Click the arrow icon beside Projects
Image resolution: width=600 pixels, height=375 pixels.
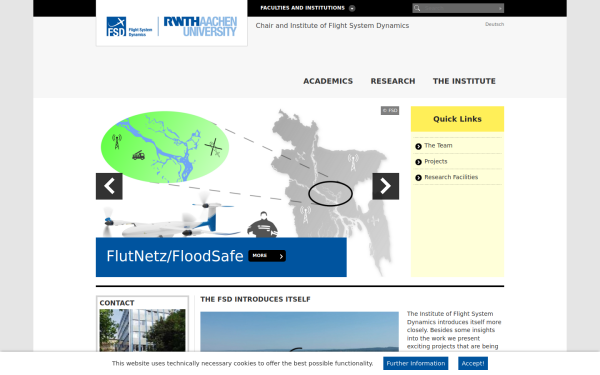(x=418, y=162)
